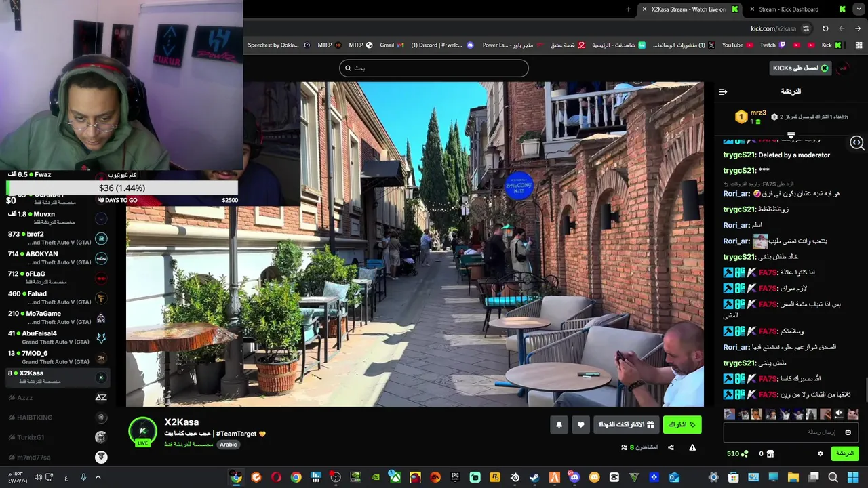Open the Kick bookmark

coord(831,45)
